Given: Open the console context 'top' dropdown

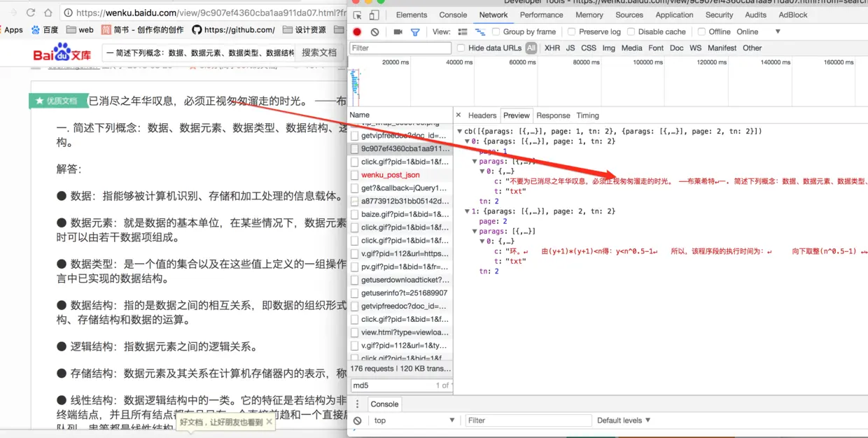Looking at the screenshot, I should (414, 421).
